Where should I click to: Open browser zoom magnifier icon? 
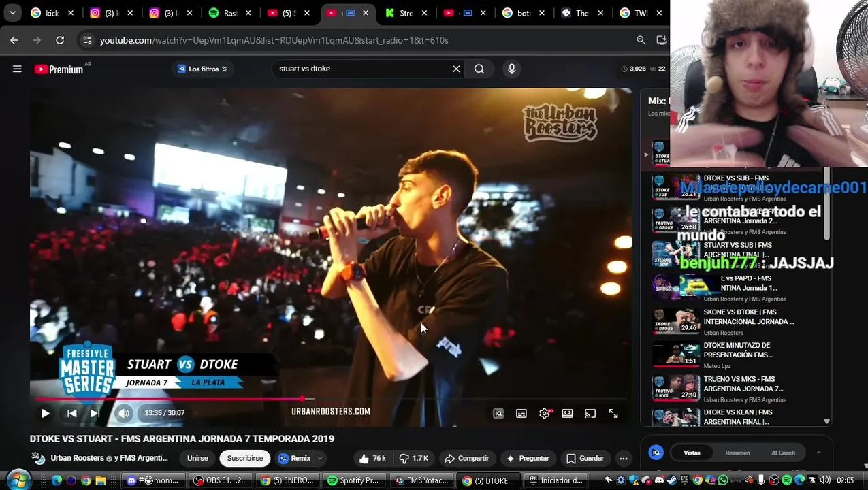(641, 40)
